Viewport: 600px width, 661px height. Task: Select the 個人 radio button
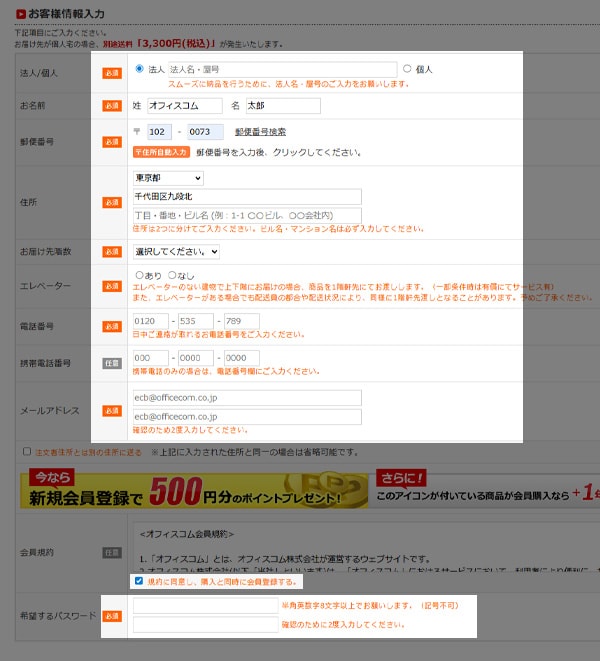click(x=407, y=69)
